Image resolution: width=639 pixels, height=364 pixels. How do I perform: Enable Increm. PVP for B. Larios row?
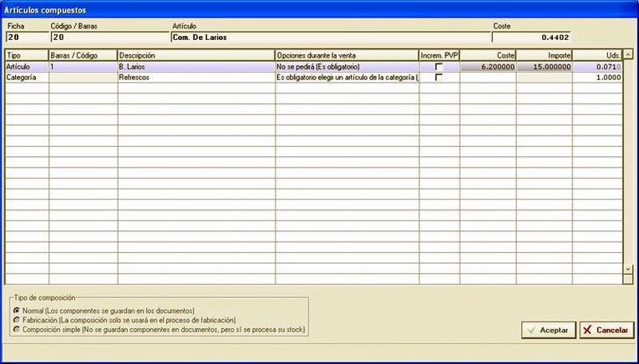coord(439,67)
